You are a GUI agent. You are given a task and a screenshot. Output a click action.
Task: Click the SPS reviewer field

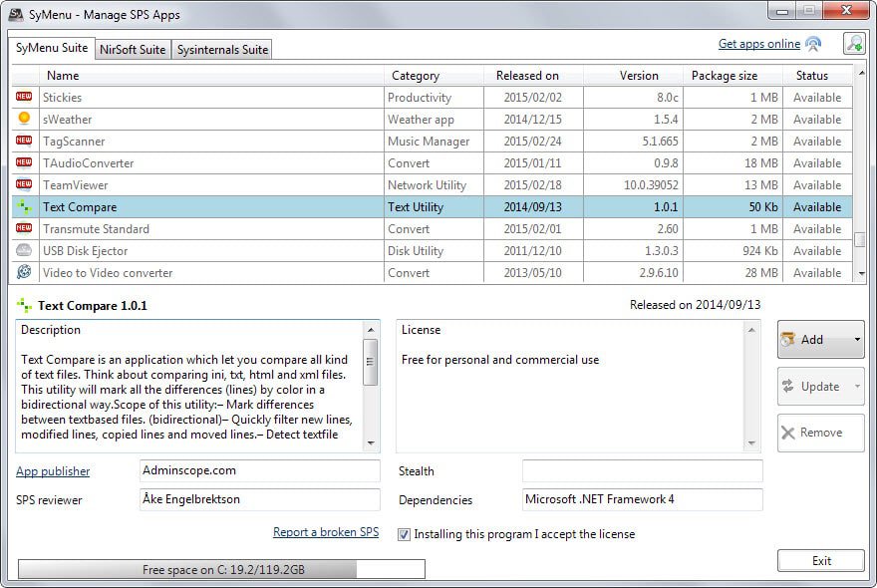click(259, 499)
